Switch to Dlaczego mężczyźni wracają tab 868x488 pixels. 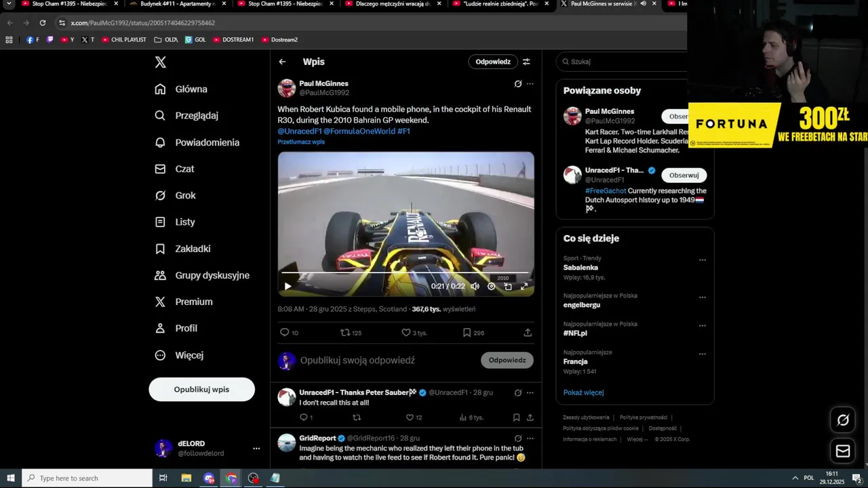(x=393, y=4)
